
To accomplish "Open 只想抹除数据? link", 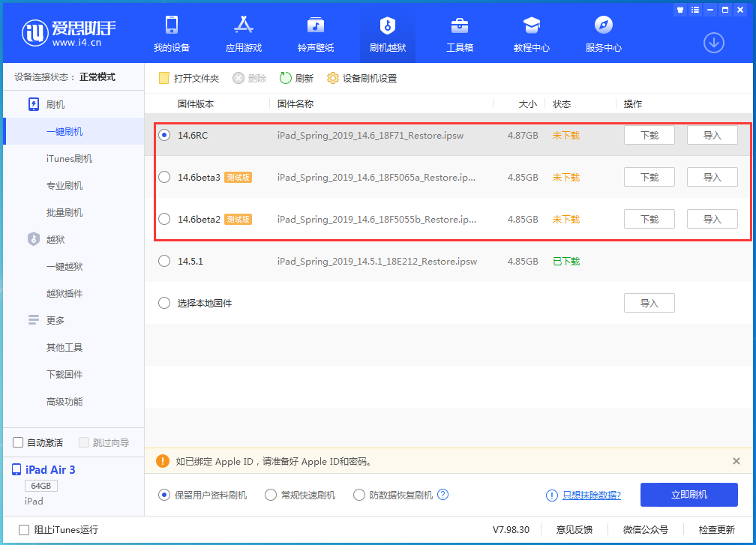I will (x=592, y=495).
